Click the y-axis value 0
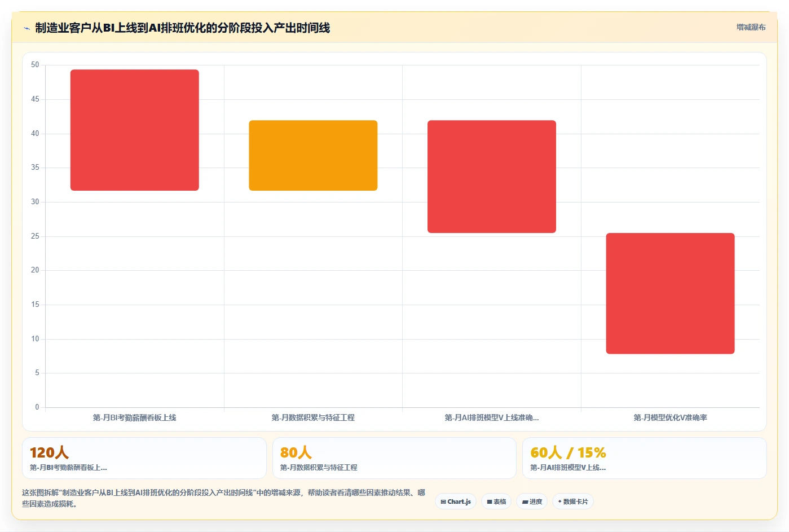The height and width of the screenshot is (532, 789). tap(37, 407)
